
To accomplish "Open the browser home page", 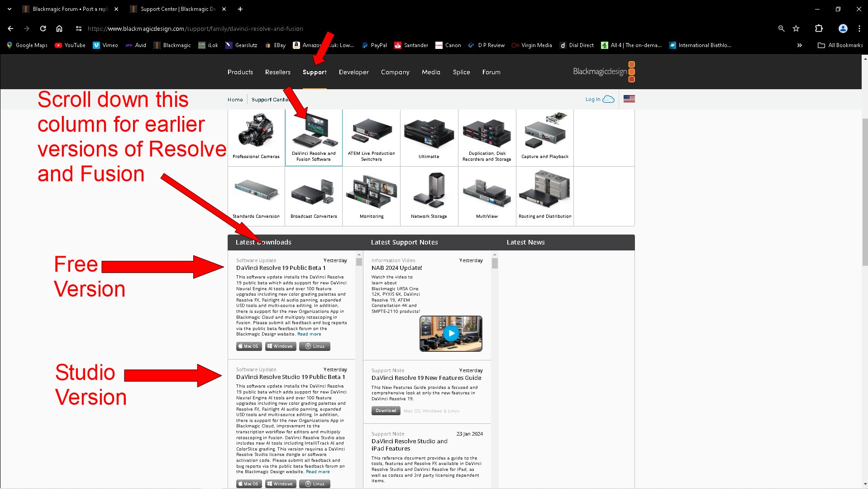I will tap(59, 29).
